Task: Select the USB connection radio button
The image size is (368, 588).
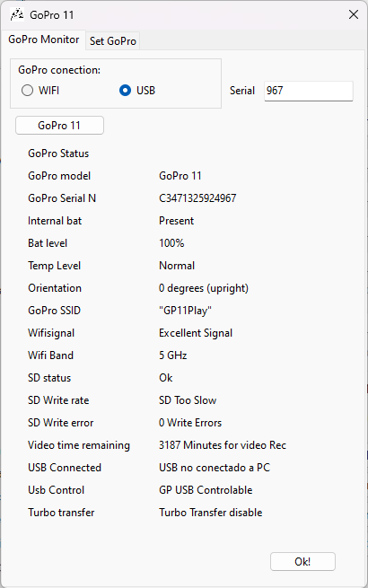Action: coord(125,91)
